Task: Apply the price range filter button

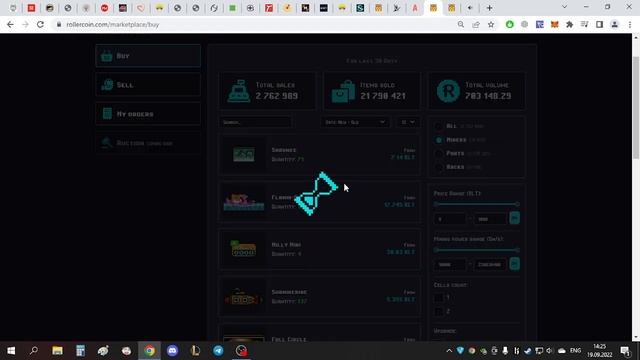Action: tap(515, 218)
